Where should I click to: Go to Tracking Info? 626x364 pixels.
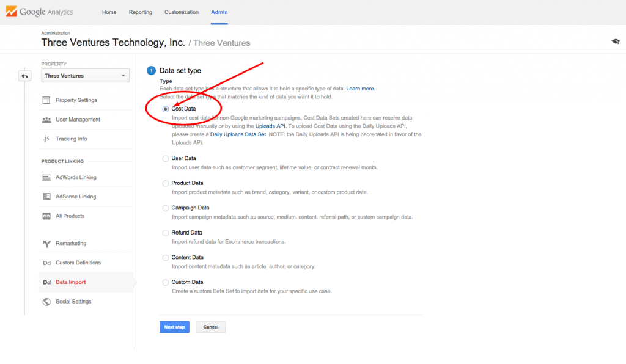(x=71, y=139)
